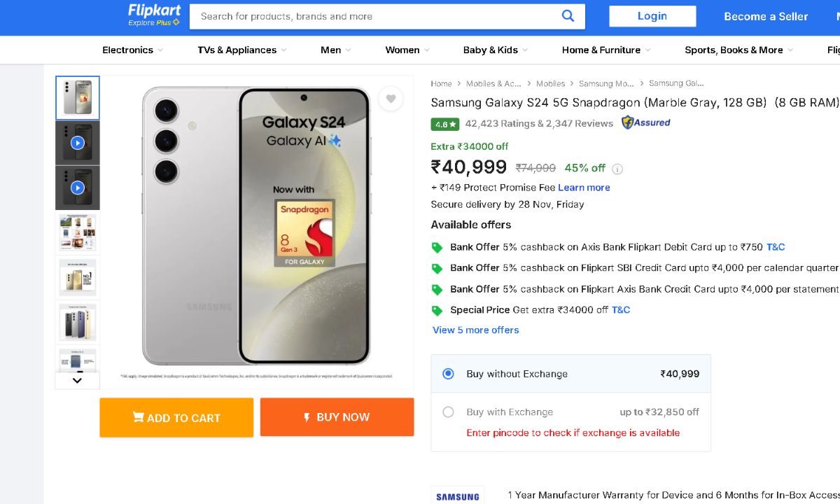The height and width of the screenshot is (504, 840).
Task: Expand the Home & Furniture menu
Action: coord(605,50)
